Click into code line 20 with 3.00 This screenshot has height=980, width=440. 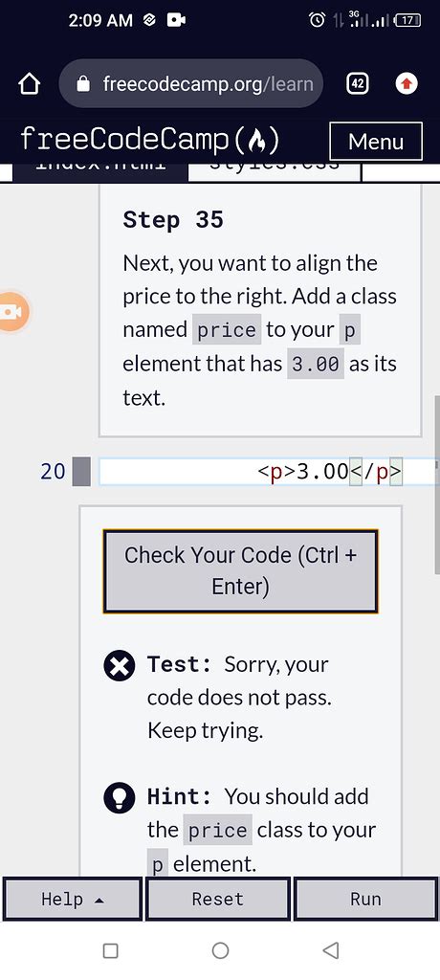point(269,472)
